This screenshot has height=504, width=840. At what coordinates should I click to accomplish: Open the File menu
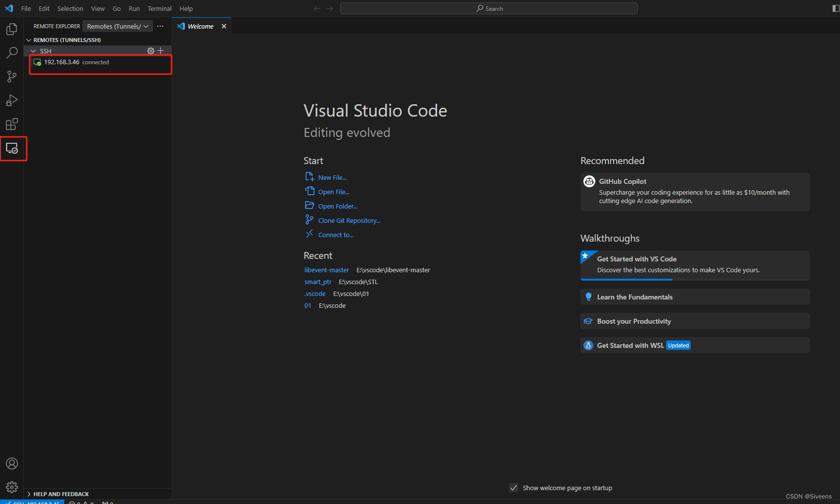(x=26, y=8)
